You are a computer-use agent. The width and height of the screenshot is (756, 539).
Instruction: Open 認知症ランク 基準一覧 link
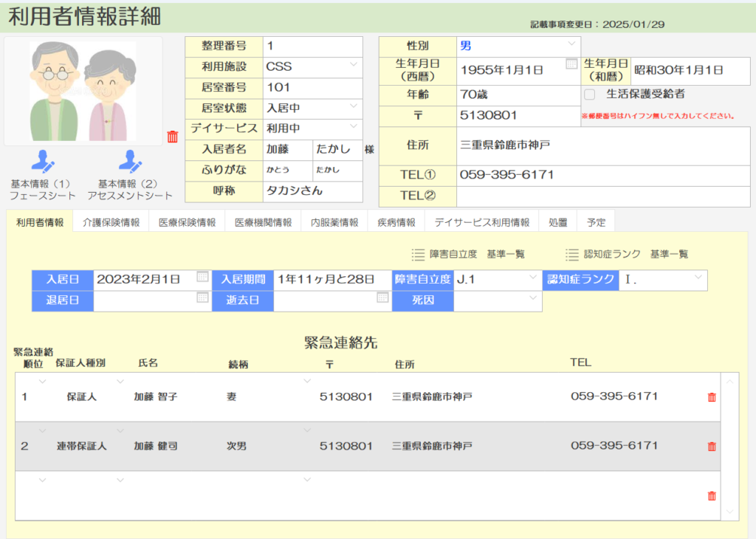(627, 254)
